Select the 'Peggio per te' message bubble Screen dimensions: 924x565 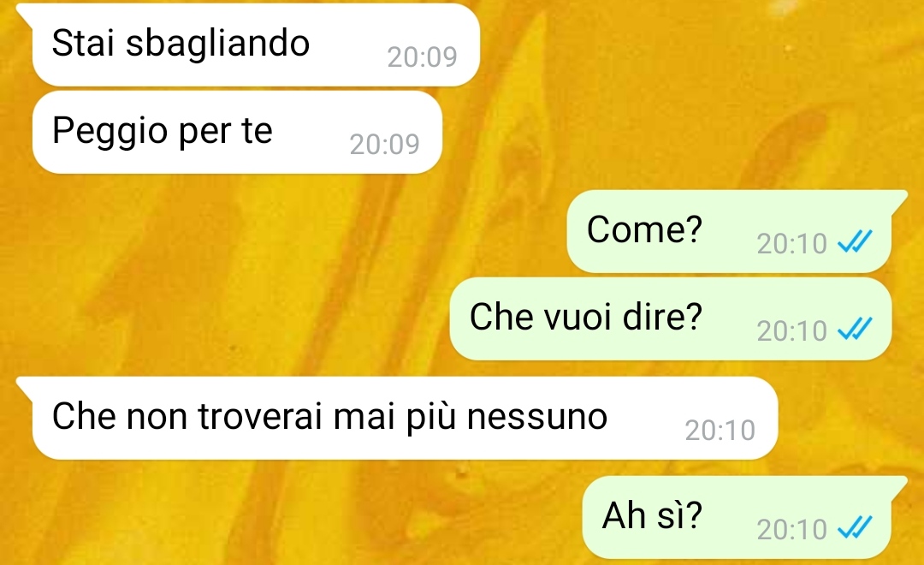click(237, 132)
